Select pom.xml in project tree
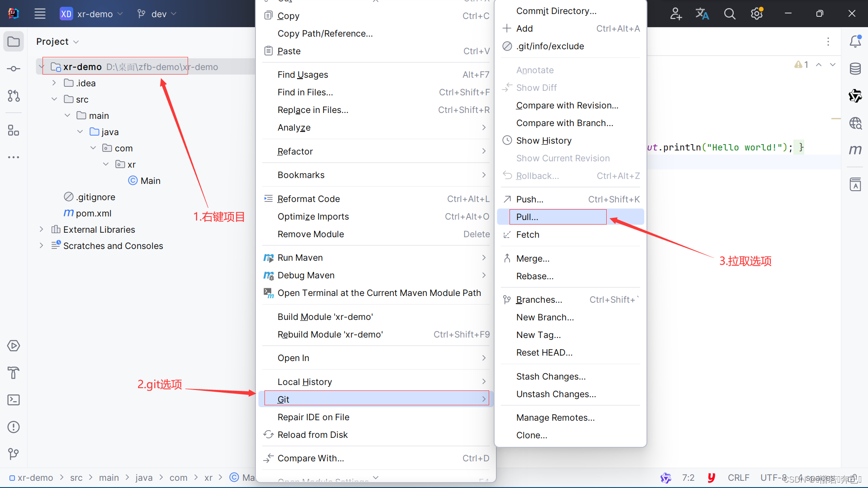This screenshot has width=868, height=488. [x=88, y=213]
